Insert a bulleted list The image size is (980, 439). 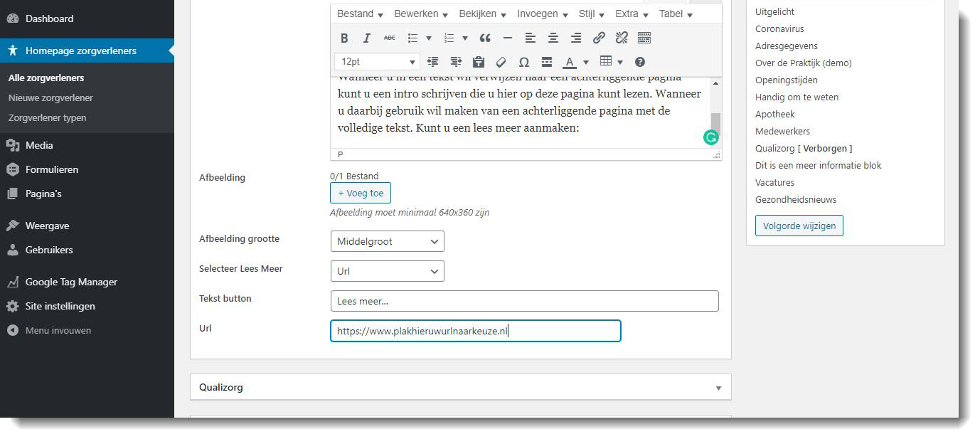412,38
